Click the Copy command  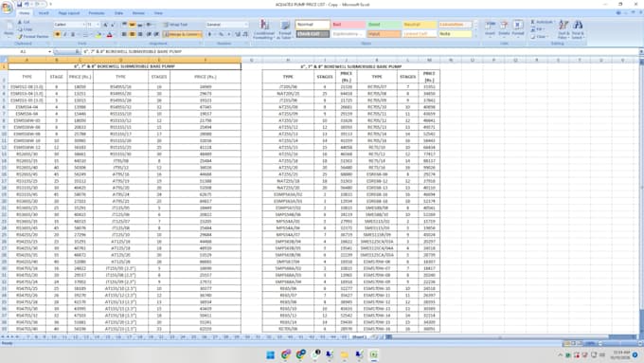coord(25,29)
